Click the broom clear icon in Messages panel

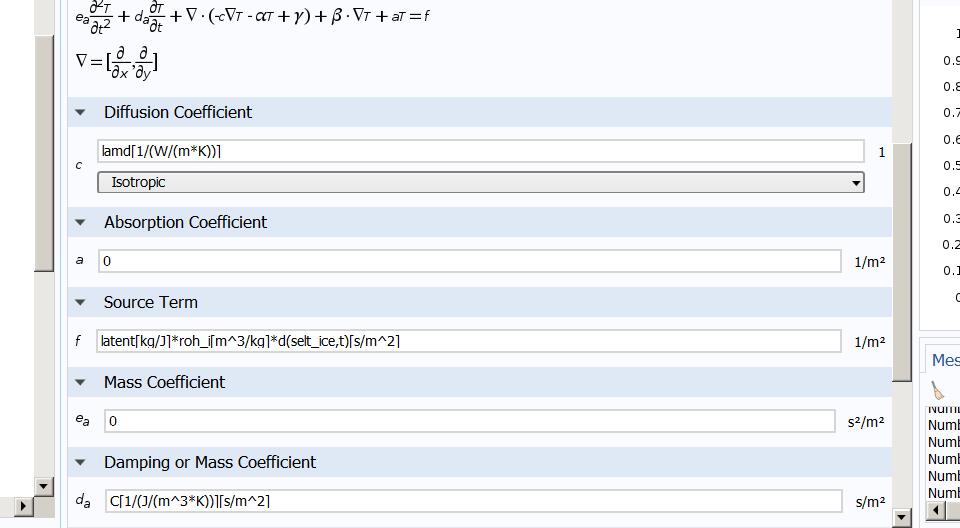click(938, 391)
